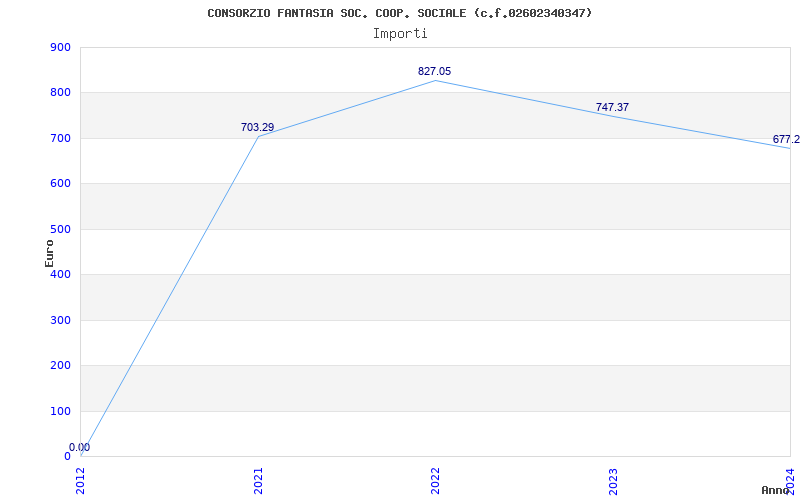Click the 2022 x-axis year label
800x500 pixels.
point(435,481)
